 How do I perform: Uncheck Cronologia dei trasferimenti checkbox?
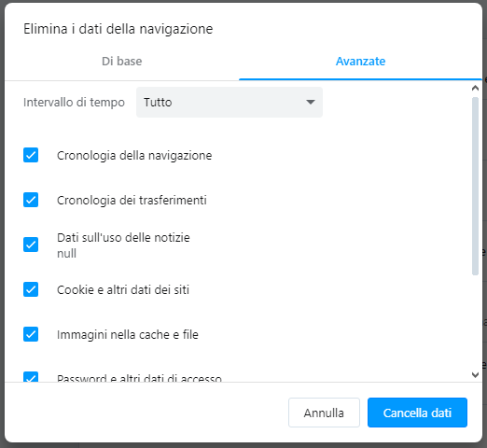tap(31, 200)
